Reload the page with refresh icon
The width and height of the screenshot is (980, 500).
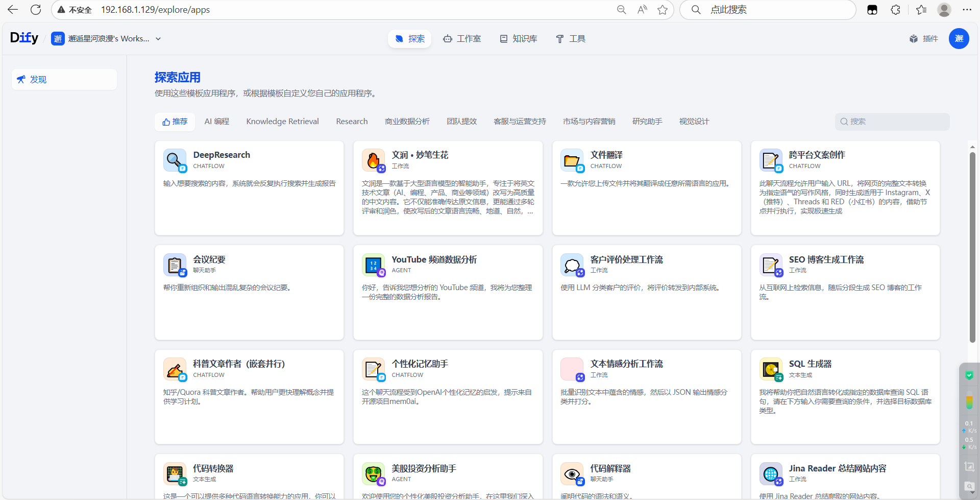click(36, 10)
